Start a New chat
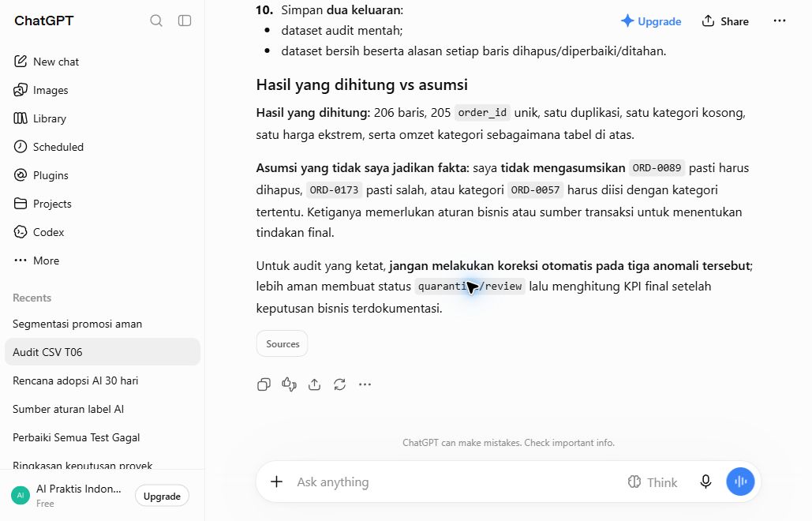The width and height of the screenshot is (812, 521). pos(102,62)
